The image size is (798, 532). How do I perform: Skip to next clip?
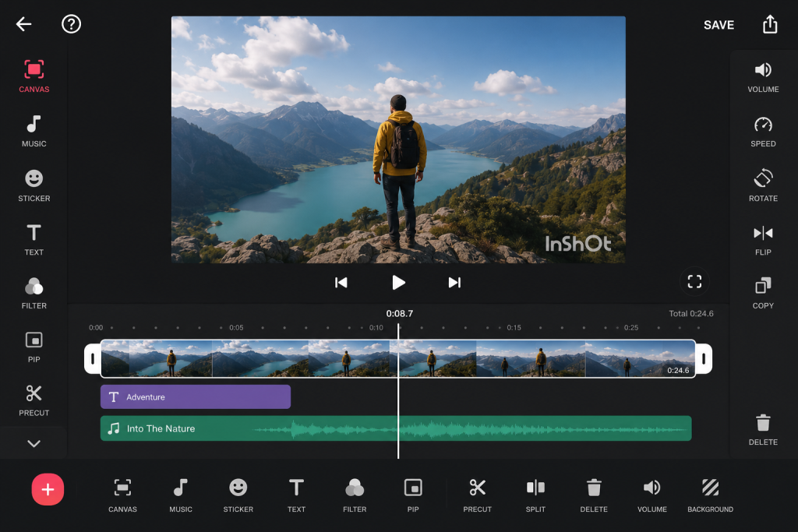[454, 282]
